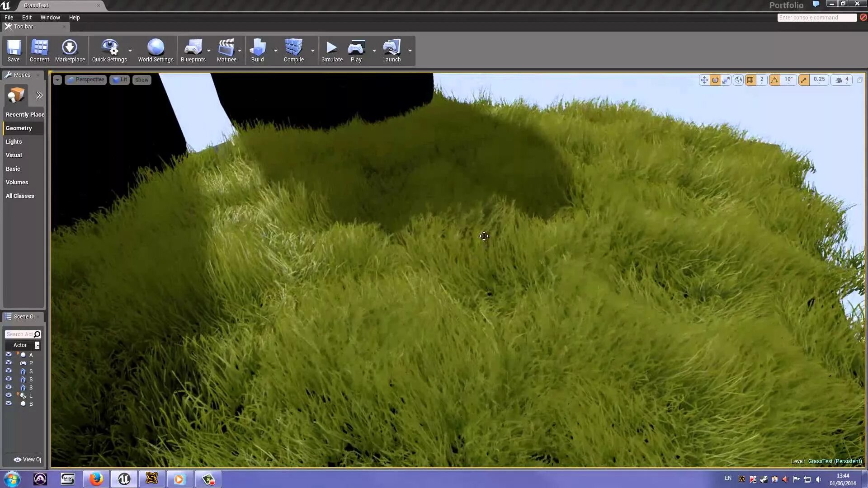The height and width of the screenshot is (488, 868).
Task: Select the rotate gizmo tool
Action: [715, 80]
